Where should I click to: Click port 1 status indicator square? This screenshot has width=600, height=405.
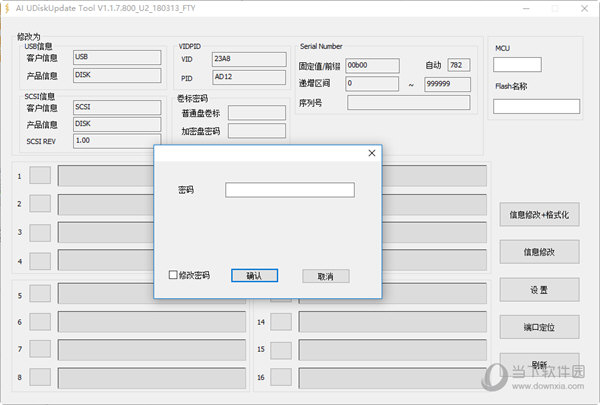[x=39, y=176]
